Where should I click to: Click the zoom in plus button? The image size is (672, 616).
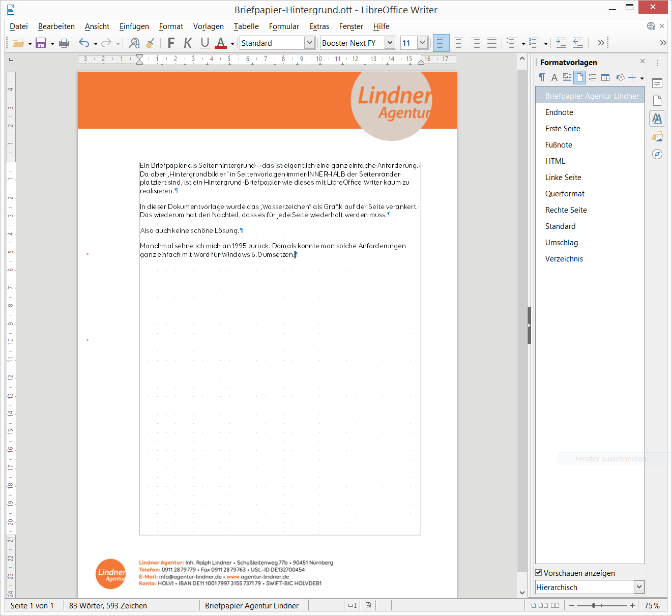click(x=632, y=605)
